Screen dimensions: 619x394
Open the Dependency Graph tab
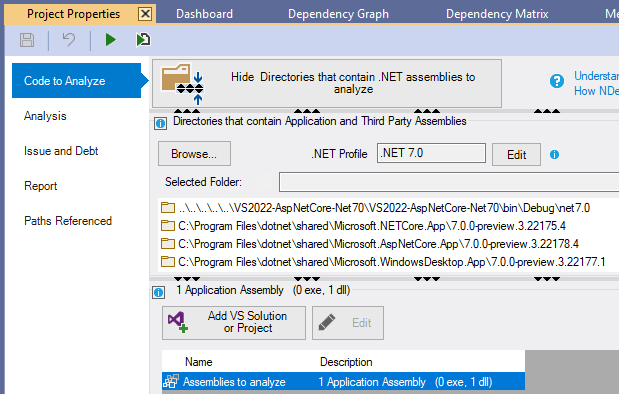pyautogui.click(x=338, y=14)
